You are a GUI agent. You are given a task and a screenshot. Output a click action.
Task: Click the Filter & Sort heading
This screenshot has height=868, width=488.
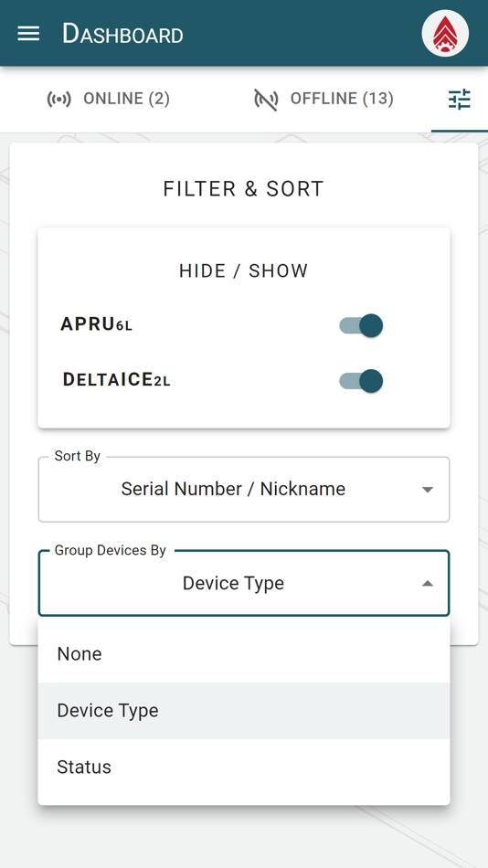(243, 189)
